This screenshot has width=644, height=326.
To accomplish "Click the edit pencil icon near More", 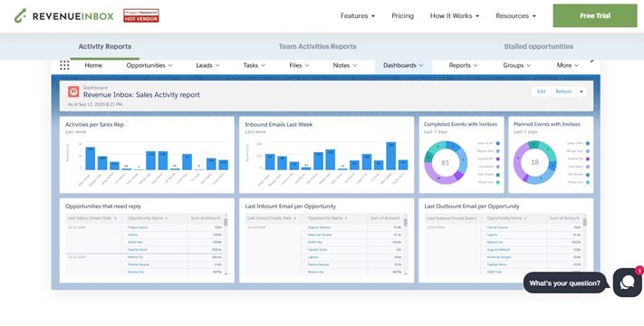I will coord(591,62).
